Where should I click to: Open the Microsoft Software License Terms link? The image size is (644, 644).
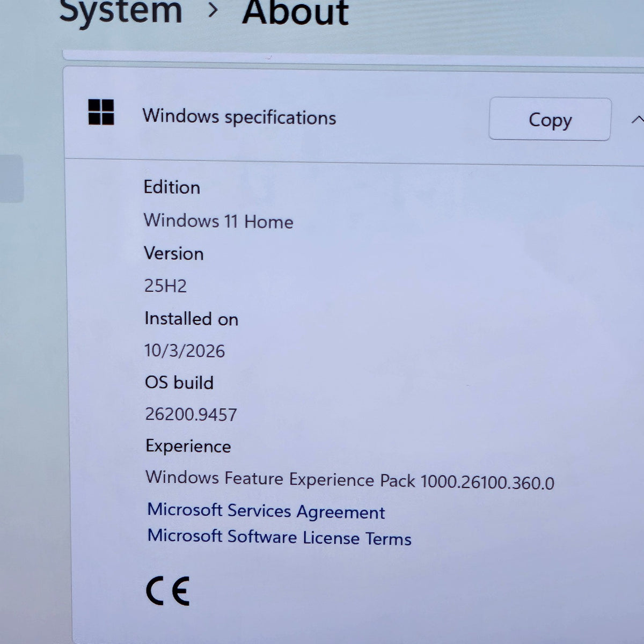tap(280, 537)
